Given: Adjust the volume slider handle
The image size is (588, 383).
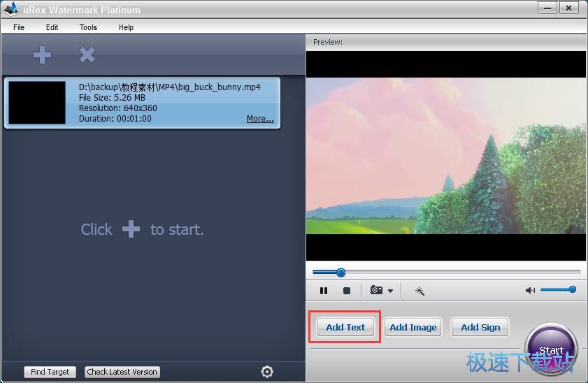Looking at the screenshot, I should pos(572,289).
